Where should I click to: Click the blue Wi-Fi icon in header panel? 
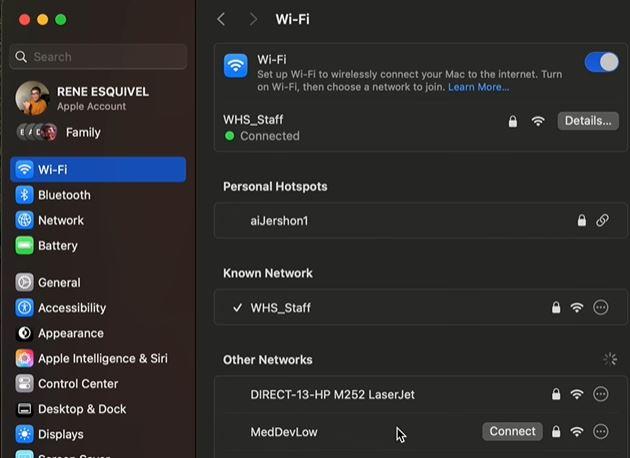pos(236,66)
